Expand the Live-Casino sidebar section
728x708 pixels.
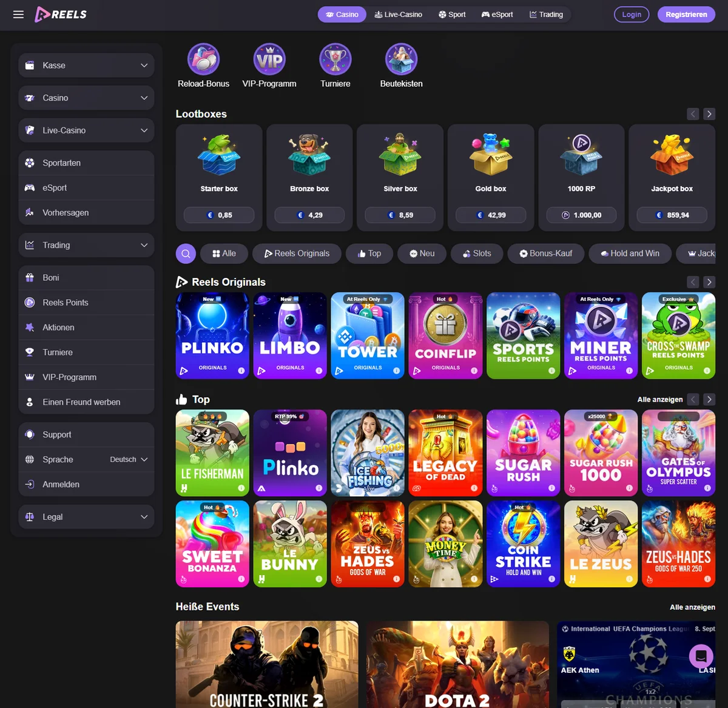point(86,130)
